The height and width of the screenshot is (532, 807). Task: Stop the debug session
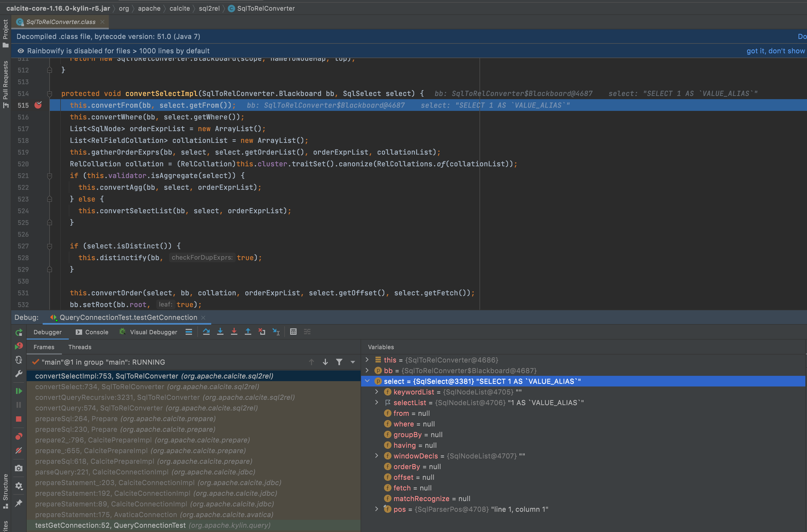(19, 419)
